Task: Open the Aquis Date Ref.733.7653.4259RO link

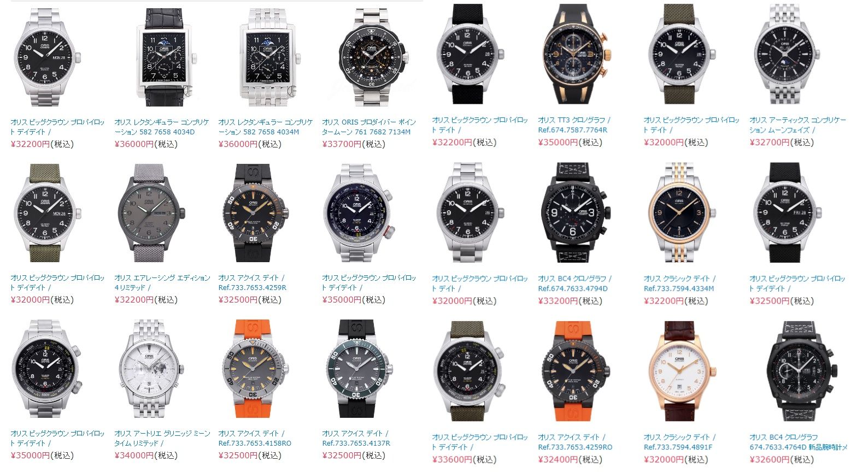Action: click(x=575, y=442)
